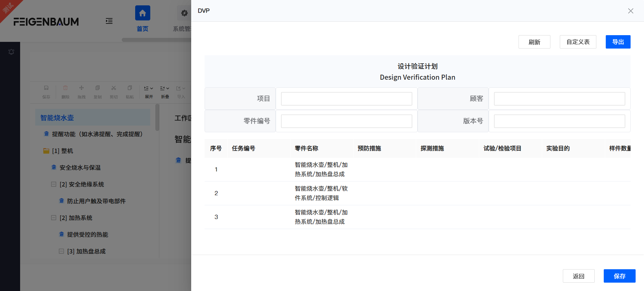Click the horizontal tab scrollbar under the header
The height and width of the screenshot is (291, 644).
(156, 40)
